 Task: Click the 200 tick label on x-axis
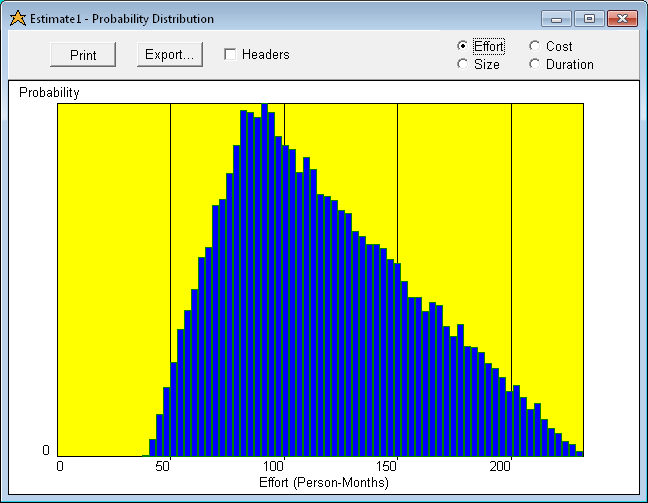coord(500,466)
